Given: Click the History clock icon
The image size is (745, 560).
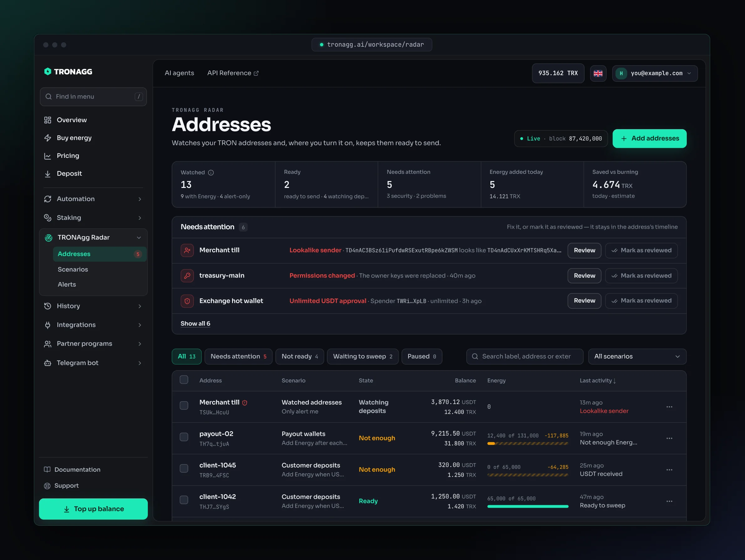Looking at the screenshot, I should click(x=48, y=306).
